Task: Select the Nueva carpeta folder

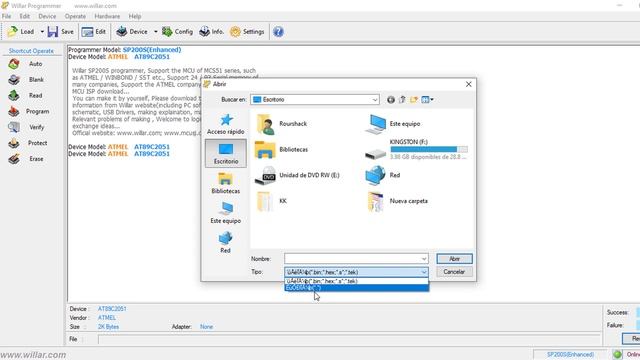Action: coord(398,201)
